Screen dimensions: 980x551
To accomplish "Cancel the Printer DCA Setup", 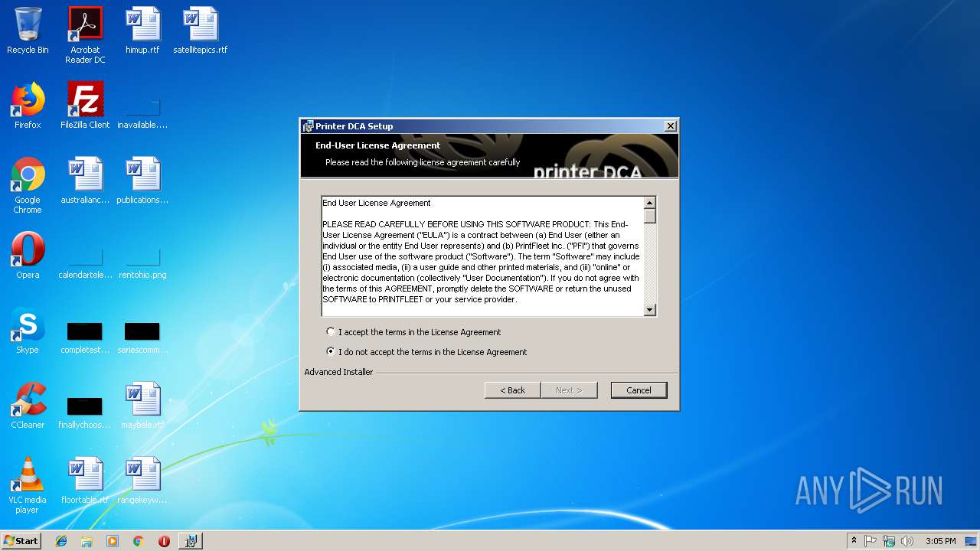I will pos(639,390).
